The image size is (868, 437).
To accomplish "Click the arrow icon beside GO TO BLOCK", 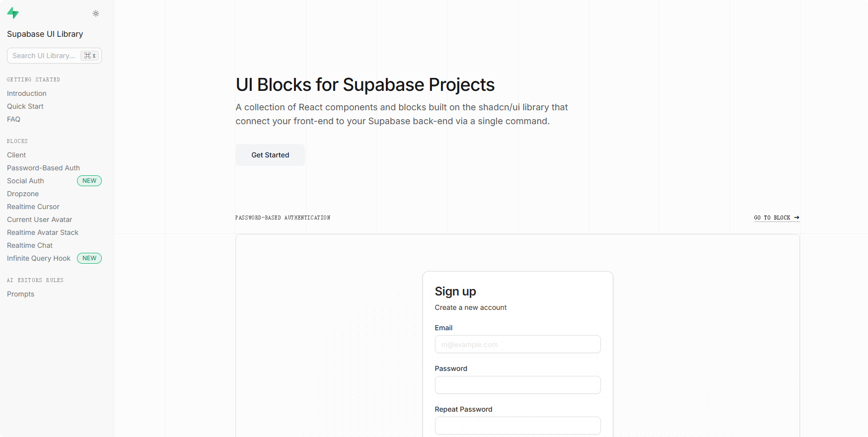I will 797,218.
